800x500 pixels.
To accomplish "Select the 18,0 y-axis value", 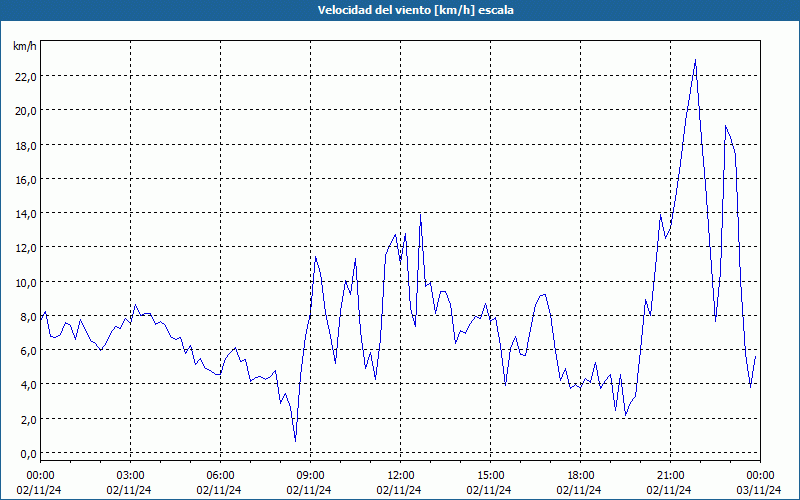I will pos(26,145).
